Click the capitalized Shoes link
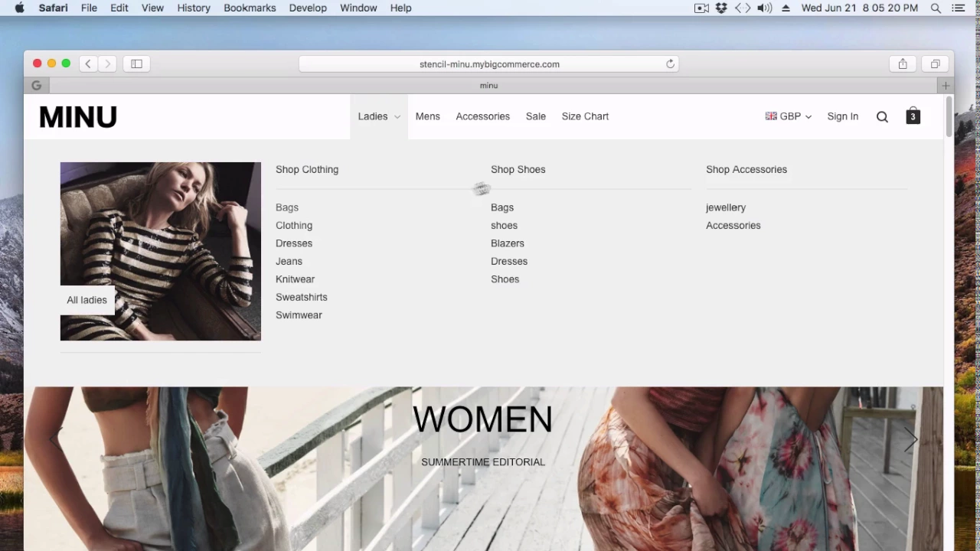 [x=505, y=279]
